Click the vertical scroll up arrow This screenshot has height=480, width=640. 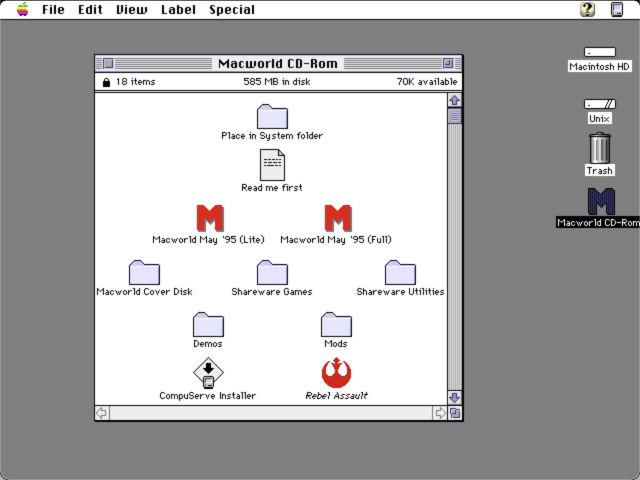pos(455,100)
